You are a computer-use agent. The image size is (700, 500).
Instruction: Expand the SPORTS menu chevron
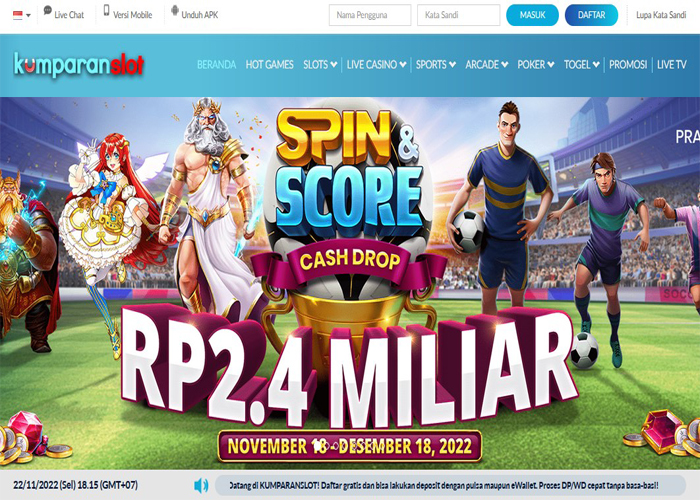pyautogui.click(x=452, y=65)
